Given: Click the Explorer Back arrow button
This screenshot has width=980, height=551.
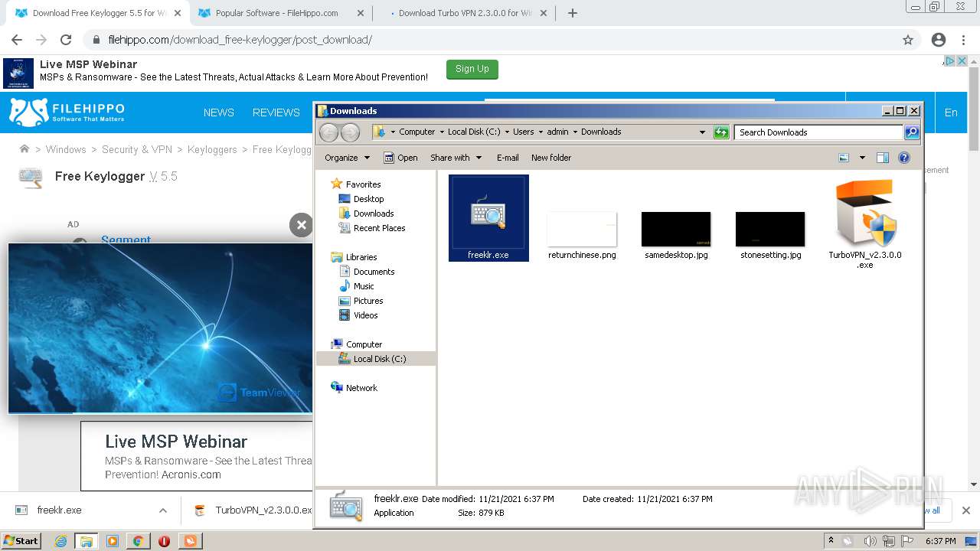Looking at the screenshot, I should pos(328,132).
